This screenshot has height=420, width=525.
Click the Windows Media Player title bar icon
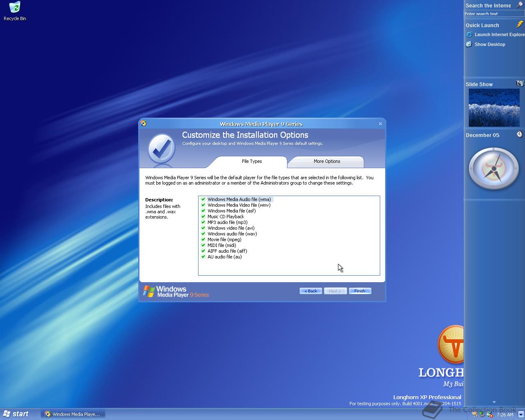143,123
